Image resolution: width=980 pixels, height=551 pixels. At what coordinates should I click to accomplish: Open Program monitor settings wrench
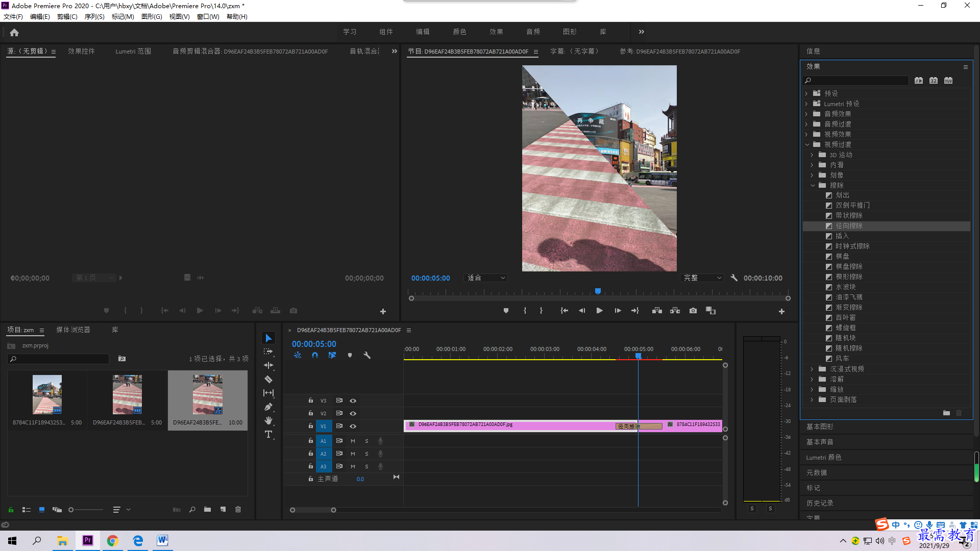point(734,278)
